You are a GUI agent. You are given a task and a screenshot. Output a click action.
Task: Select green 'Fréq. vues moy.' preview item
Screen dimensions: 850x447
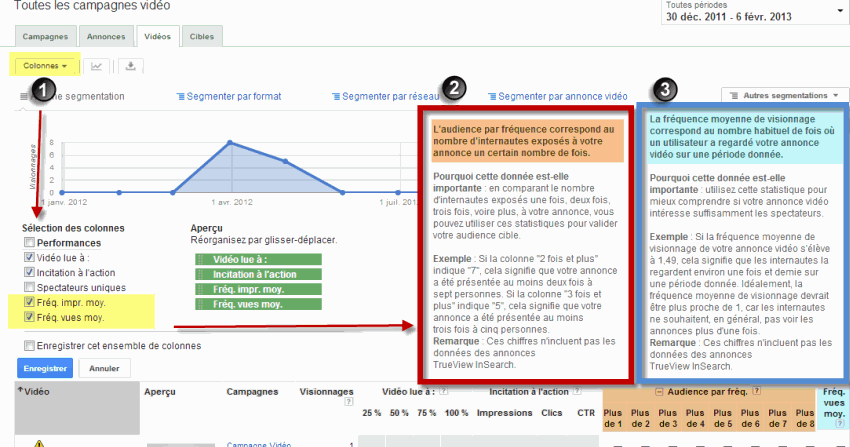(x=259, y=304)
